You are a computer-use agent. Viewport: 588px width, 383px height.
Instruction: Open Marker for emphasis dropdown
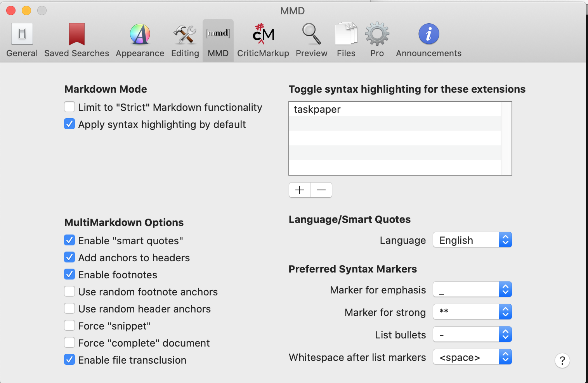pos(472,290)
